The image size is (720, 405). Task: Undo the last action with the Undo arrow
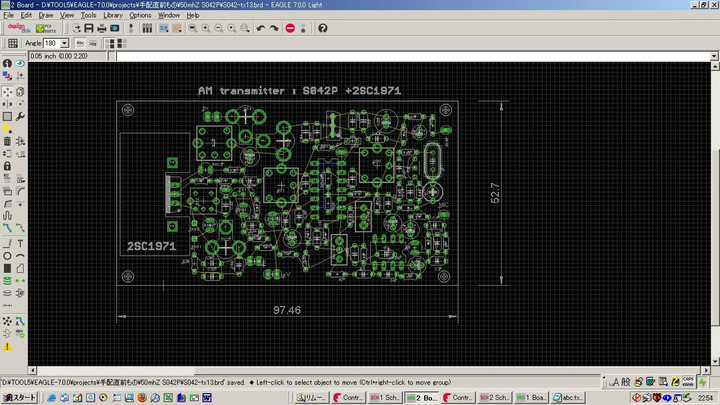(x=260, y=28)
